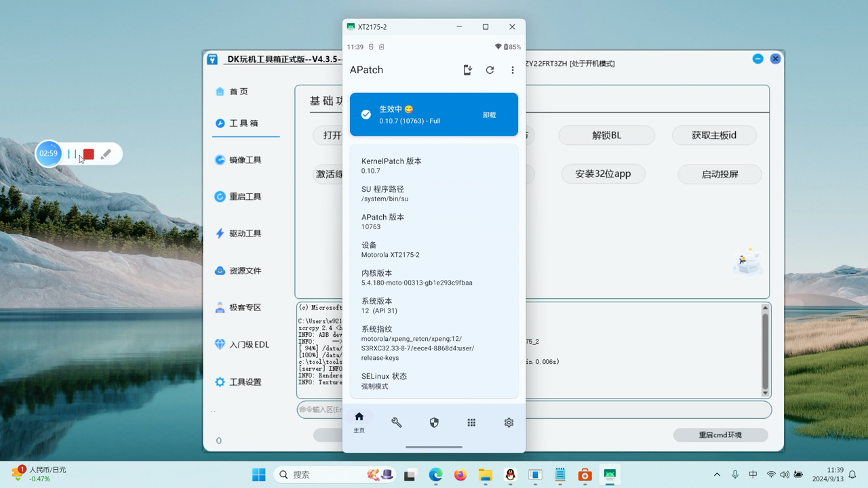Click the 中 input method indicator
Image resolution: width=868 pixels, height=488 pixels.
click(753, 474)
